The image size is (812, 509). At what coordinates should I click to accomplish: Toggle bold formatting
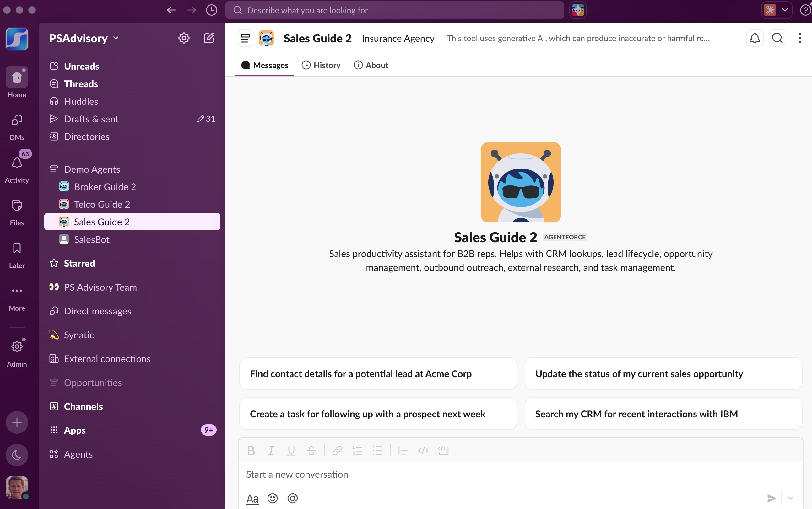pos(251,450)
